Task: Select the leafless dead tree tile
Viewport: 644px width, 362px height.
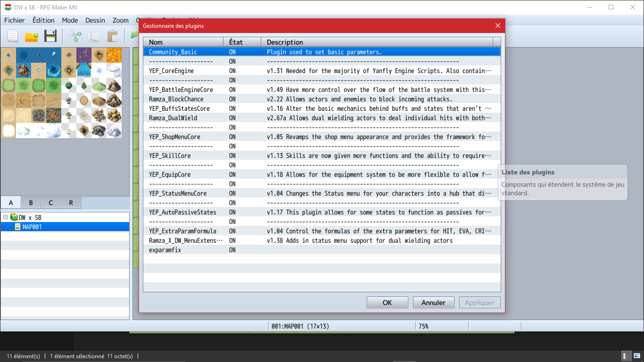Action: click(x=69, y=100)
